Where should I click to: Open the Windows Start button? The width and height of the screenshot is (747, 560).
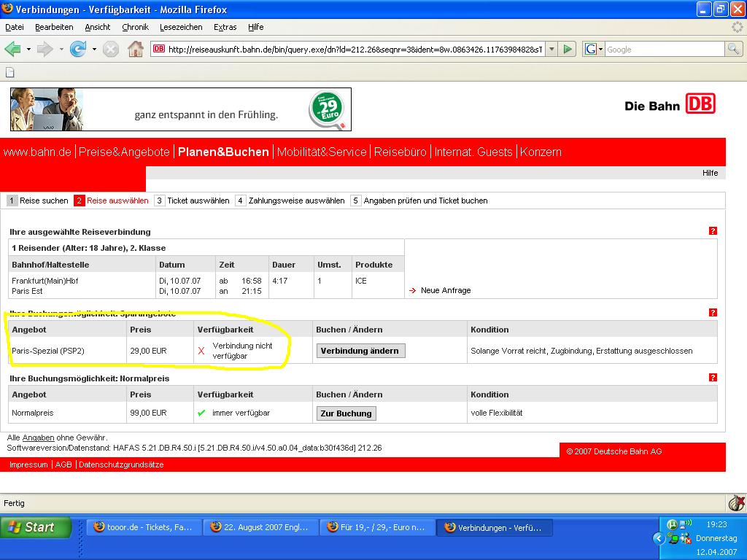tap(36, 527)
